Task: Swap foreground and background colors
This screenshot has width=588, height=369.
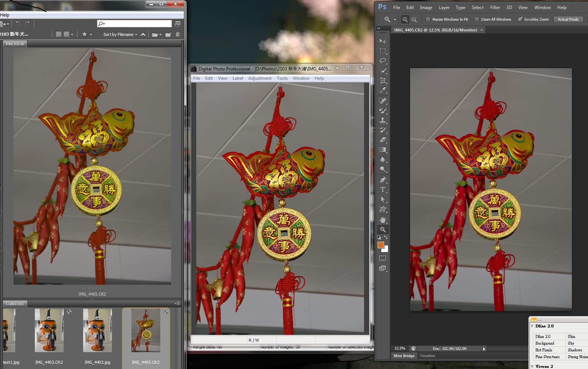Action: pyautogui.click(x=386, y=238)
